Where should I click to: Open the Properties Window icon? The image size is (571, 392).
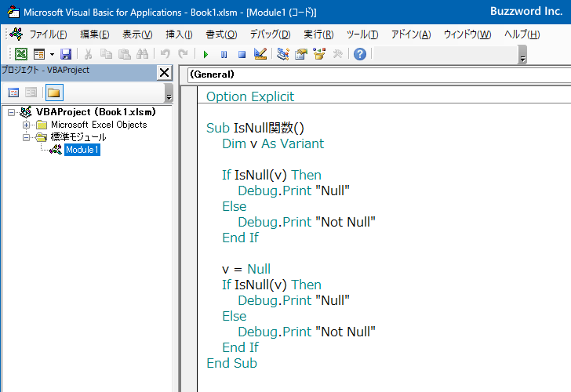[x=301, y=54]
